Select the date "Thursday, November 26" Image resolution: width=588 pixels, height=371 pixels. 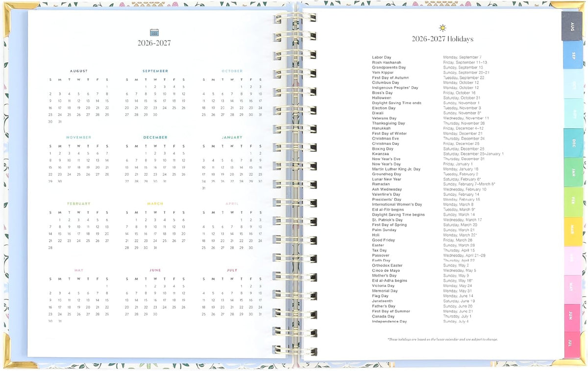(464, 123)
